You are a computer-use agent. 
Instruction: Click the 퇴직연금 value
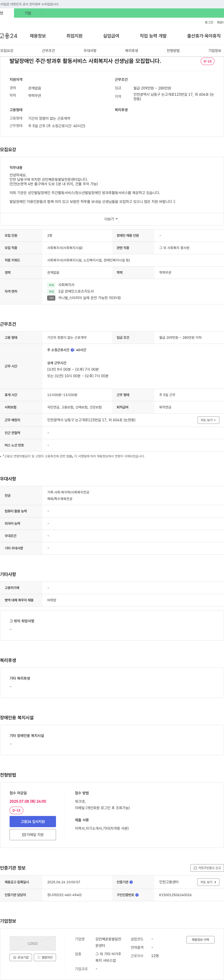click(165, 407)
